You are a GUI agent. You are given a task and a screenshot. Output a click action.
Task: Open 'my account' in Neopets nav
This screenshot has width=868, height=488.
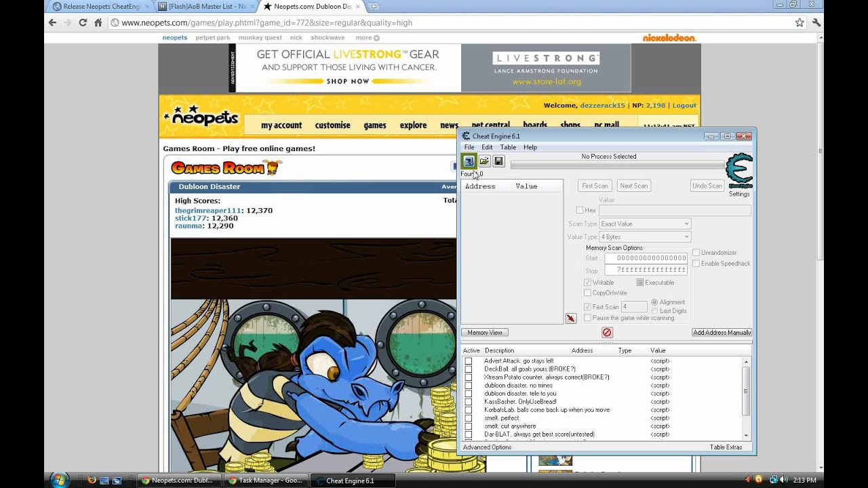tap(281, 125)
